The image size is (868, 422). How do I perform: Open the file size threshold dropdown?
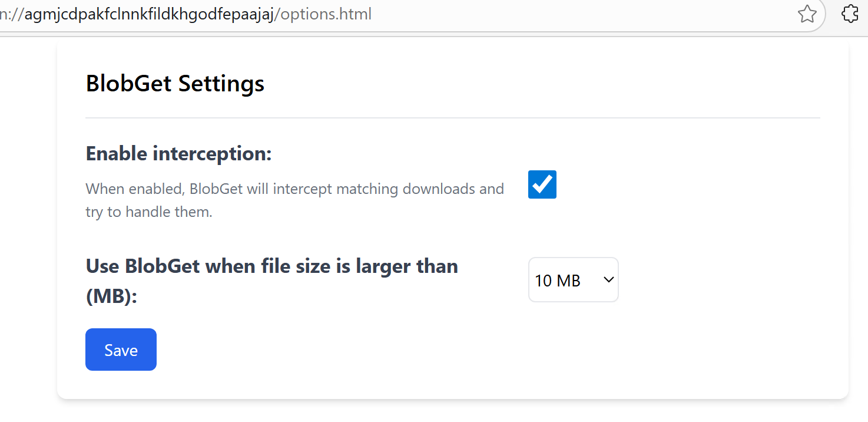point(573,280)
